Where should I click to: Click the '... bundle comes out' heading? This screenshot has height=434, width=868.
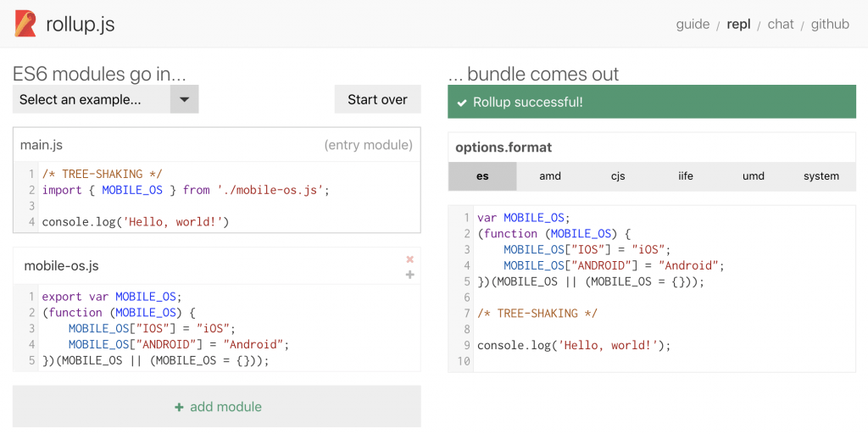[x=534, y=74]
